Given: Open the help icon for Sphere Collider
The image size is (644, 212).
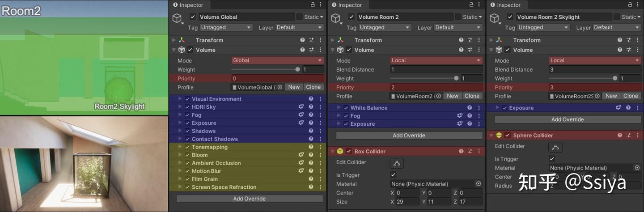Looking at the screenshot, I should [x=620, y=135].
